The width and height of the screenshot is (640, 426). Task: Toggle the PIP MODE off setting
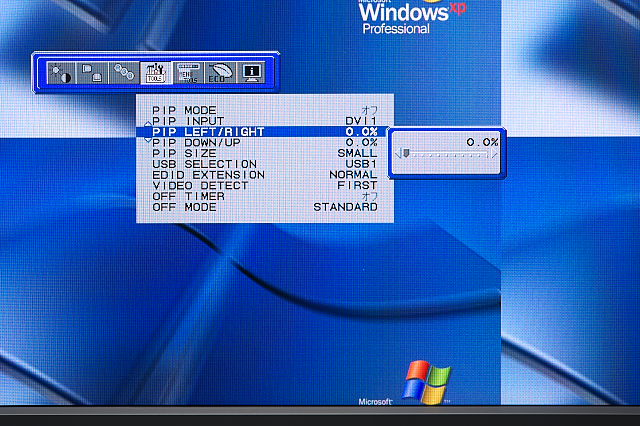[x=369, y=109]
